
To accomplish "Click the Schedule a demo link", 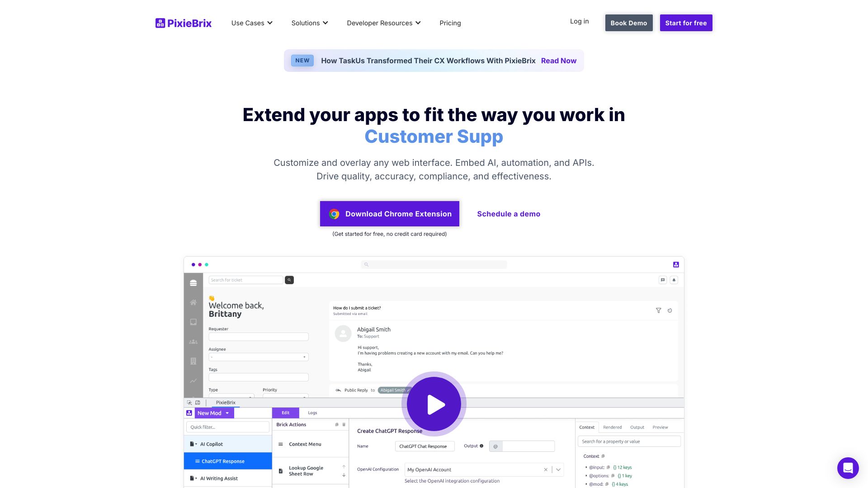I will click(x=509, y=213).
